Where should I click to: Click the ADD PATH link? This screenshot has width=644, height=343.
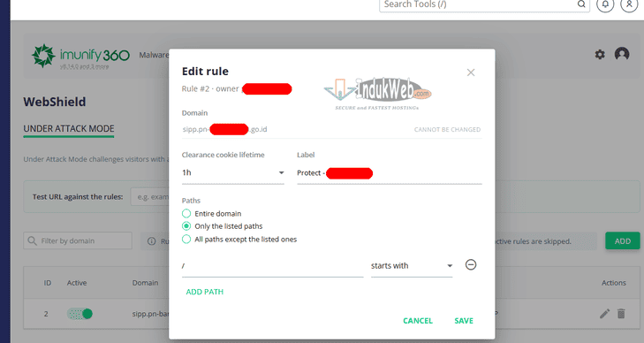coord(205,292)
